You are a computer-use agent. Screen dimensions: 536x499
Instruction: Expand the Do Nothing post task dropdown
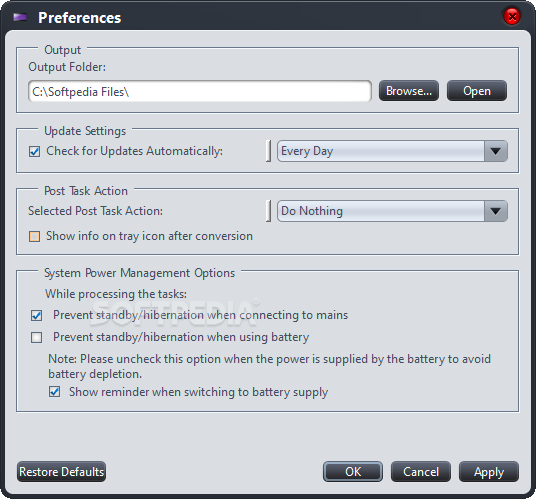(392, 211)
